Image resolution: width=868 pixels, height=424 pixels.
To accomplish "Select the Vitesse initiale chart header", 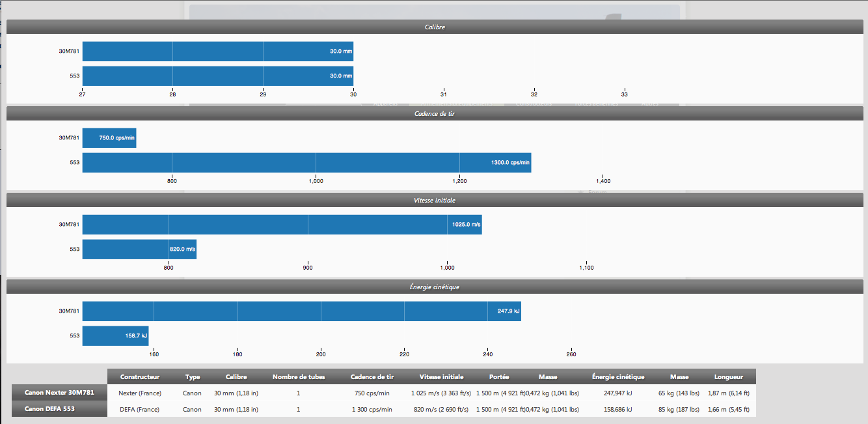I will pos(434,200).
